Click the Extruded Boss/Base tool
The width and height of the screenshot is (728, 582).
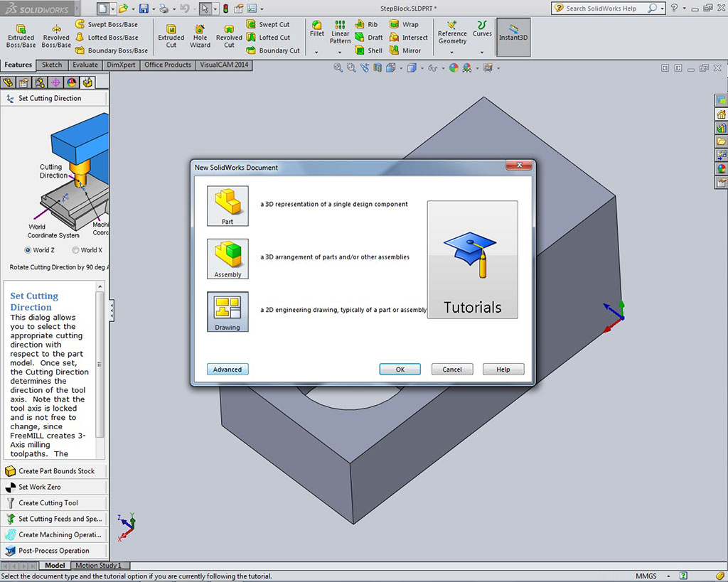[21, 37]
